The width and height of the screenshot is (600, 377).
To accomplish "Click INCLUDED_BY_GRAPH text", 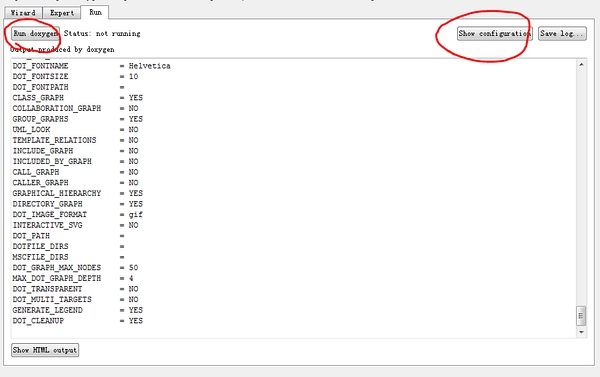I will pyautogui.click(x=52, y=162).
